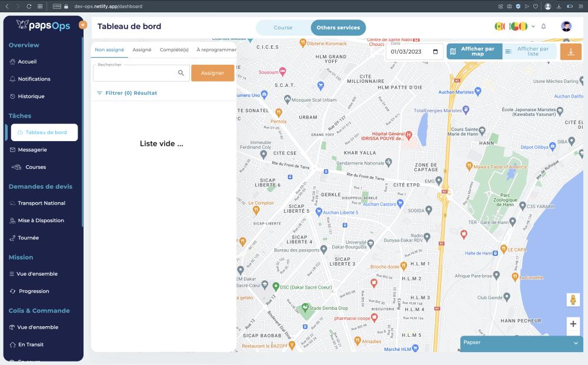Click the TotalEnergies Maristes fuel pin
Viewport: 588px width, 365px height.
click(x=466, y=110)
